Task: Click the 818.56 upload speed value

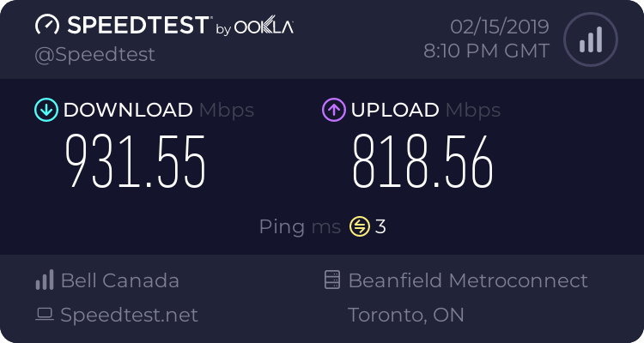Action: (422, 162)
